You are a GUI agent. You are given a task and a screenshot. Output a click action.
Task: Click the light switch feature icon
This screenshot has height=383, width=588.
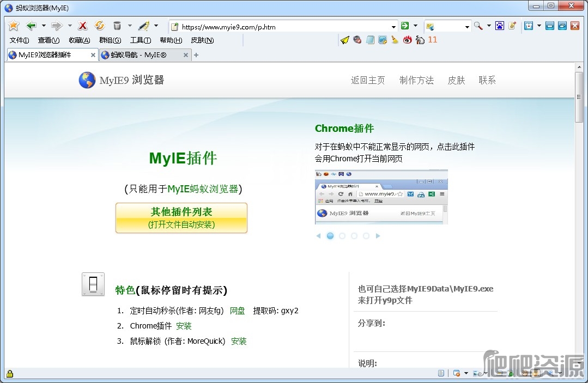coord(93,284)
